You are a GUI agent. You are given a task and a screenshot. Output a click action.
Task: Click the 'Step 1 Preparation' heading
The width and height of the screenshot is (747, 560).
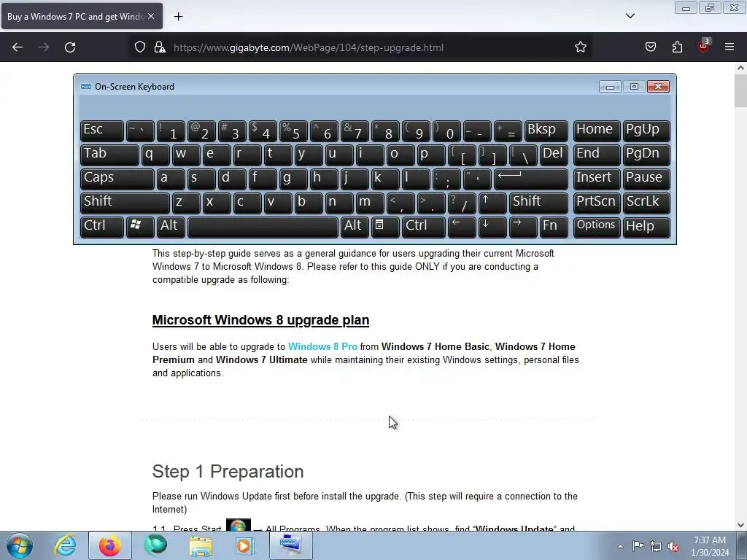pos(228,472)
